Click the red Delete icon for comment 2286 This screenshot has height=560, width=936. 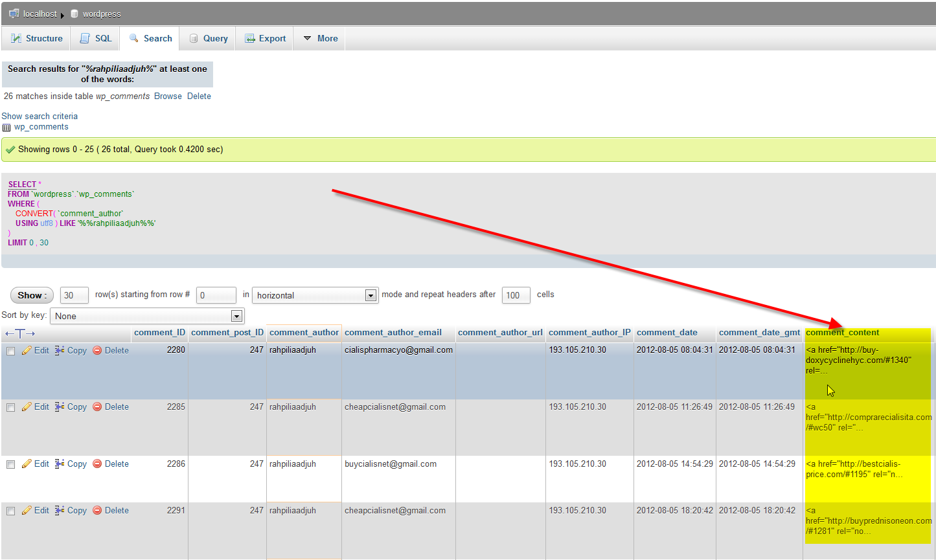pos(97,464)
